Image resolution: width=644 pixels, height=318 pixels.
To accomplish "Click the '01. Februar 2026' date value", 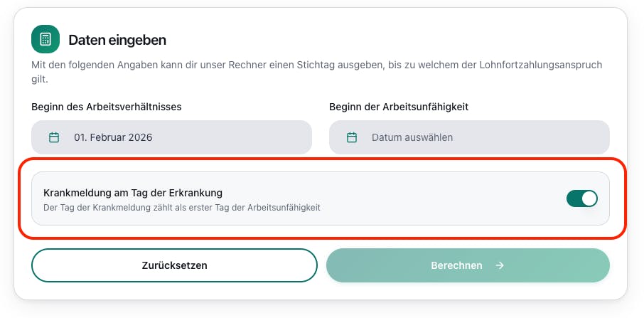I will tap(113, 137).
